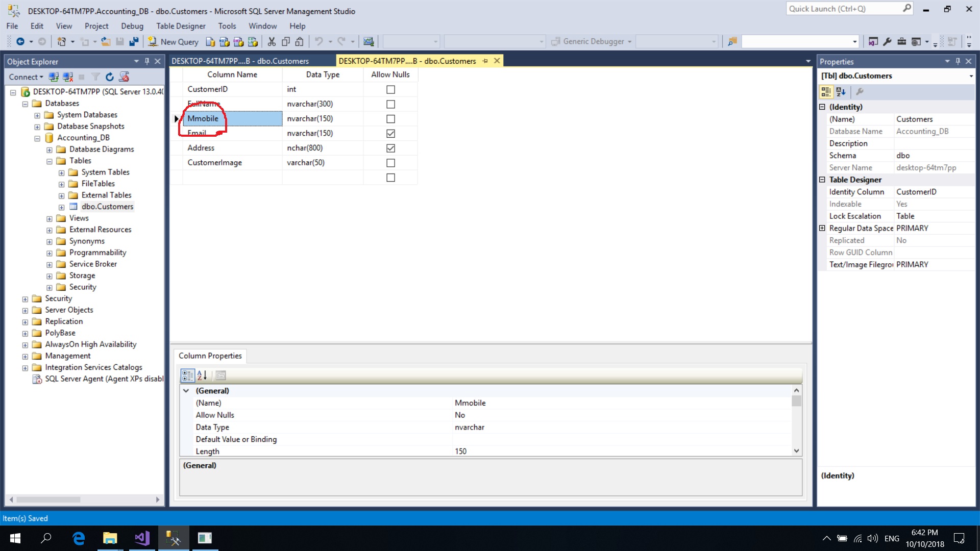Click the Object Explorer filter icon

[95, 77]
